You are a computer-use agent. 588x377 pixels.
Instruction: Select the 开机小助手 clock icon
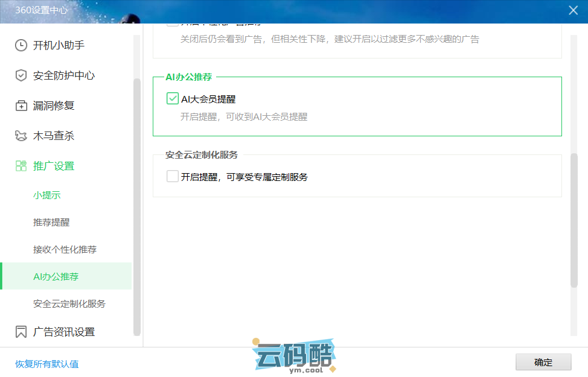click(20, 45)
